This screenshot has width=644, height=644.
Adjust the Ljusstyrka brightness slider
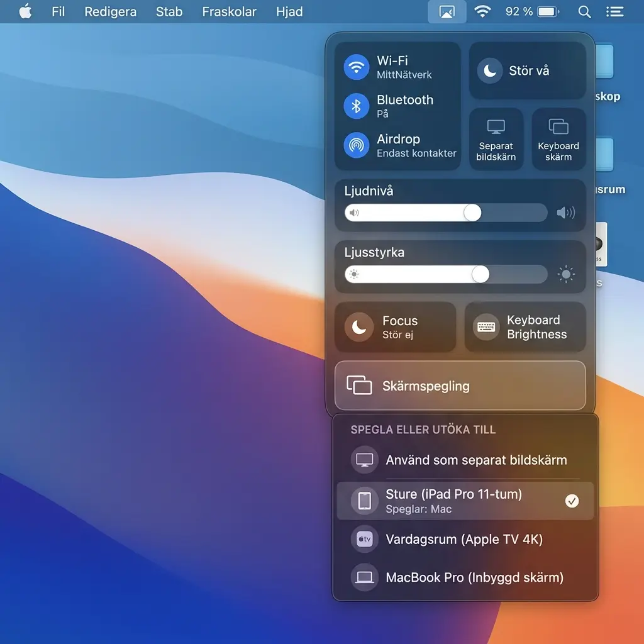pyautogui.click(x=446, y=274)
